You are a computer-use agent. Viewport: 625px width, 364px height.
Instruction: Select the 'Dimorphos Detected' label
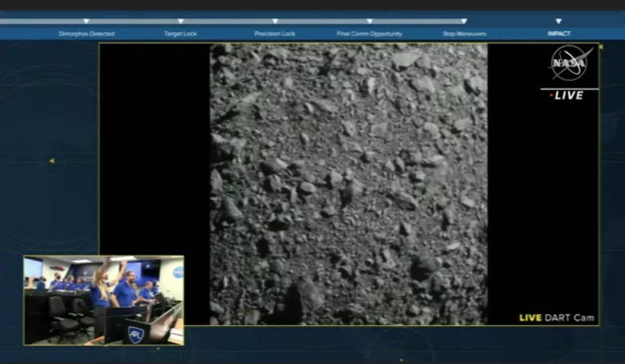(x=86, y=34)
